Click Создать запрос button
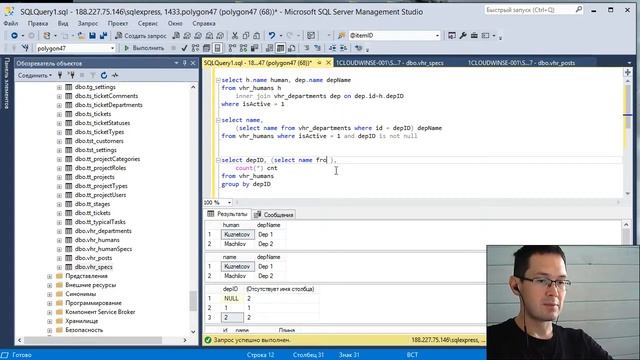 click(141, 36)
